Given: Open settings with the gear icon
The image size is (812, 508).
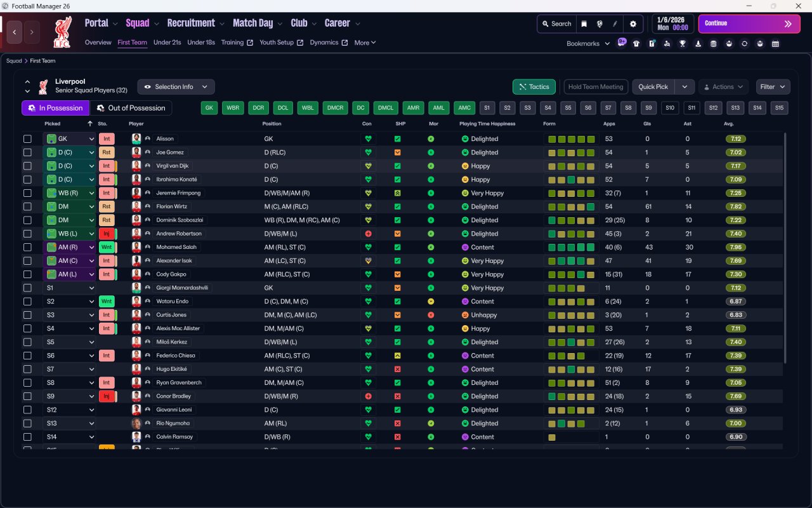Looking at the screenshot, I should 632,24.
